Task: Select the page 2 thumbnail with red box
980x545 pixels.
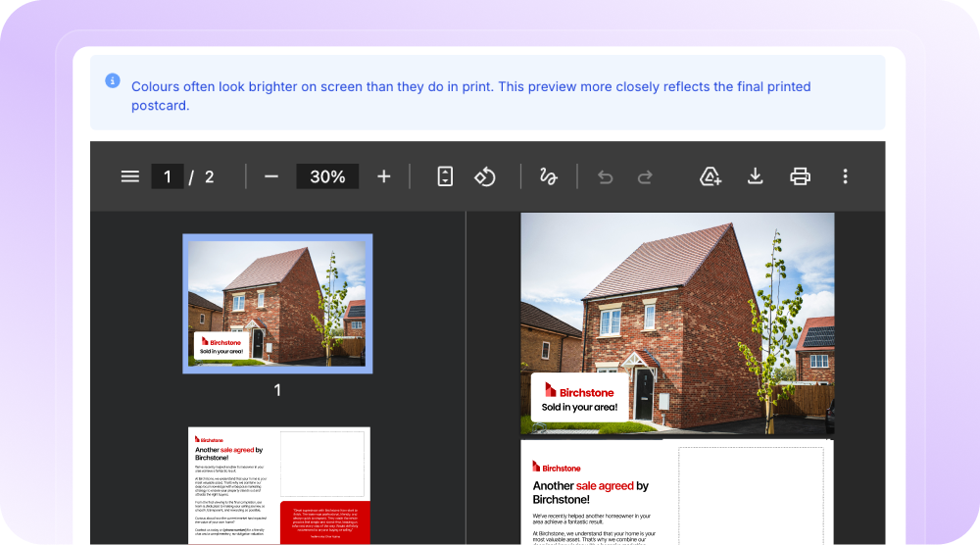Action: 278,485
